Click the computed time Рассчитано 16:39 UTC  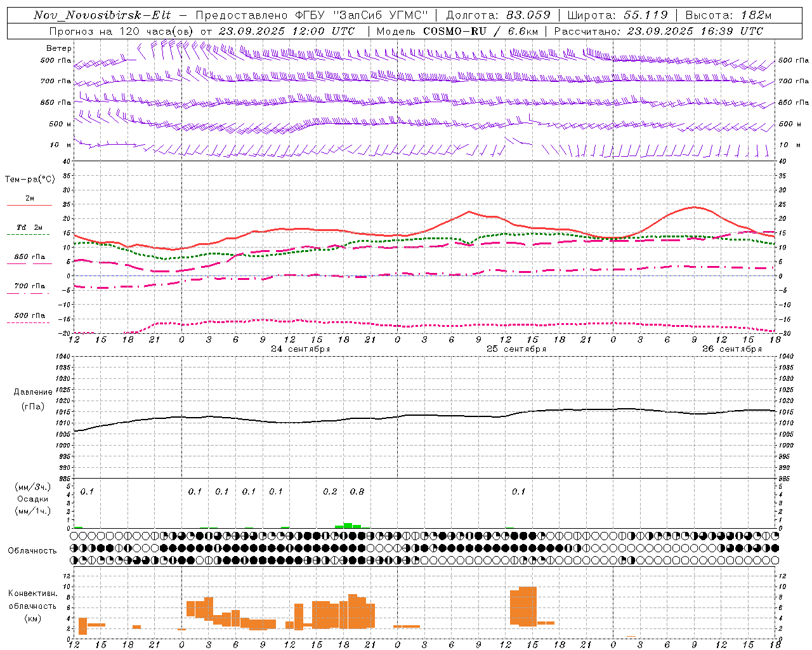pos(658,31)
